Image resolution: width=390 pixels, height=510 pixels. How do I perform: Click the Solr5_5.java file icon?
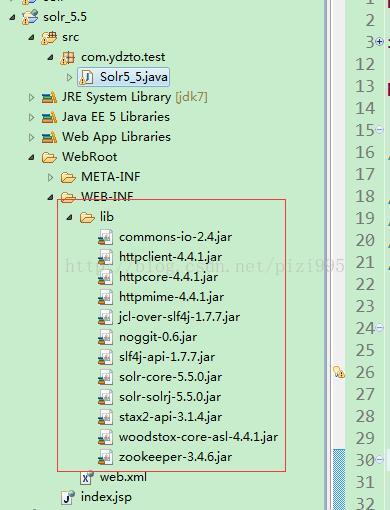point(86,77)
